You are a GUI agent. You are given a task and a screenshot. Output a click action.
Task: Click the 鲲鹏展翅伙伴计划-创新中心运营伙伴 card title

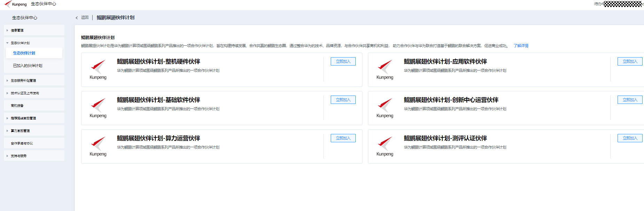[x=451, y=100]
